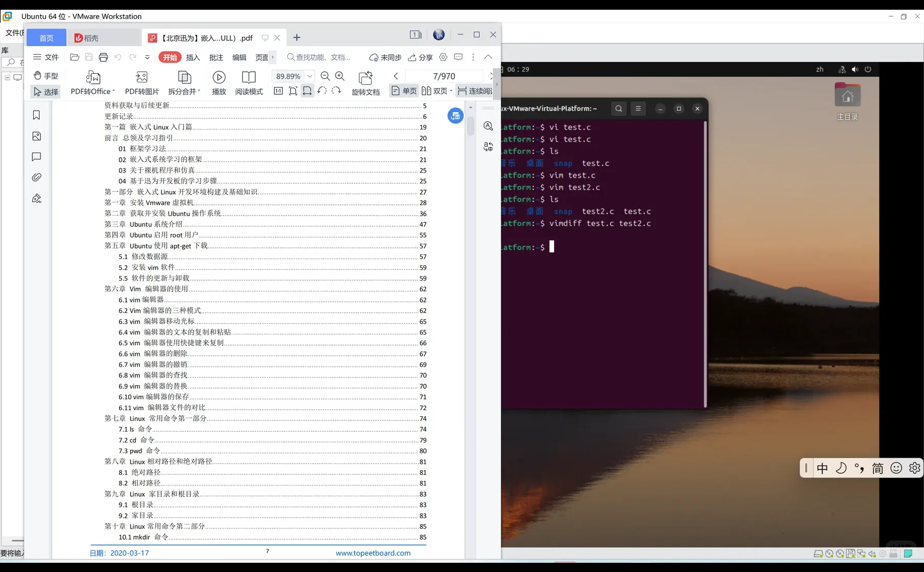924x572 pixels.
Task: Click the 分享 share button
Action: coord(420,57)
